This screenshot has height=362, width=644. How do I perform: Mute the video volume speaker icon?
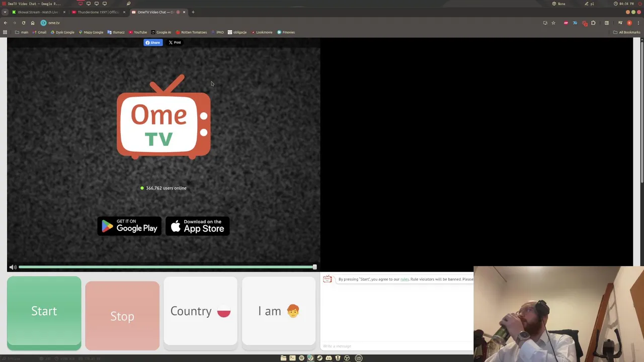(x=13, y=267)
